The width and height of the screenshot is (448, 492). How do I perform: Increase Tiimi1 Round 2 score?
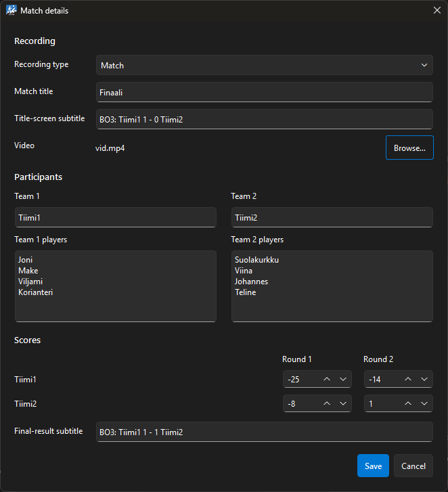tap(408, 379)
